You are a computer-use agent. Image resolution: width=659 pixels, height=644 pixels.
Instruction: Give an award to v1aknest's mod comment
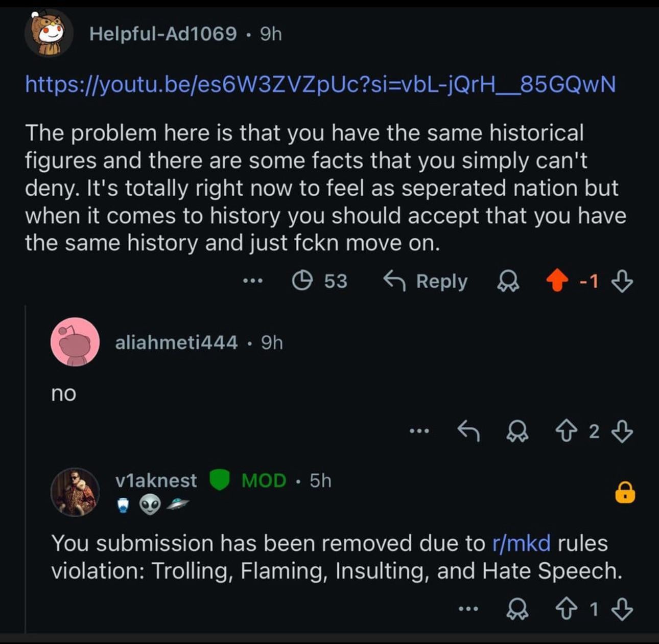(517, 609)
